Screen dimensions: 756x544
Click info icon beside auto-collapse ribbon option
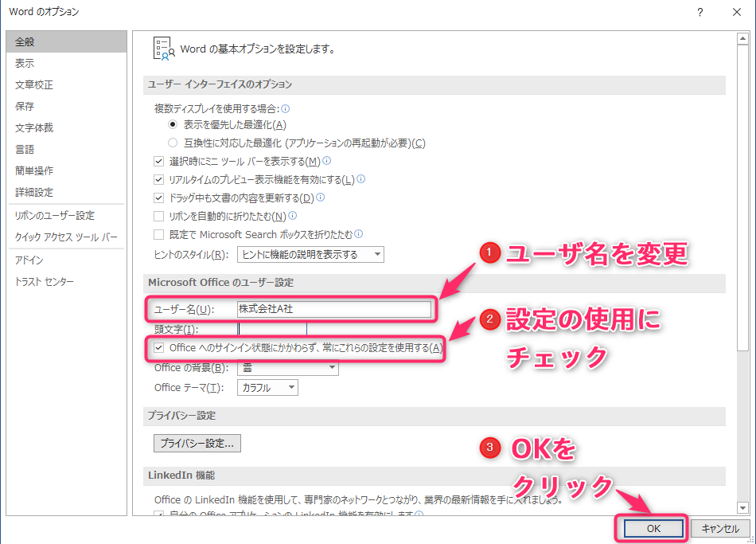click(x=292, y=216)
